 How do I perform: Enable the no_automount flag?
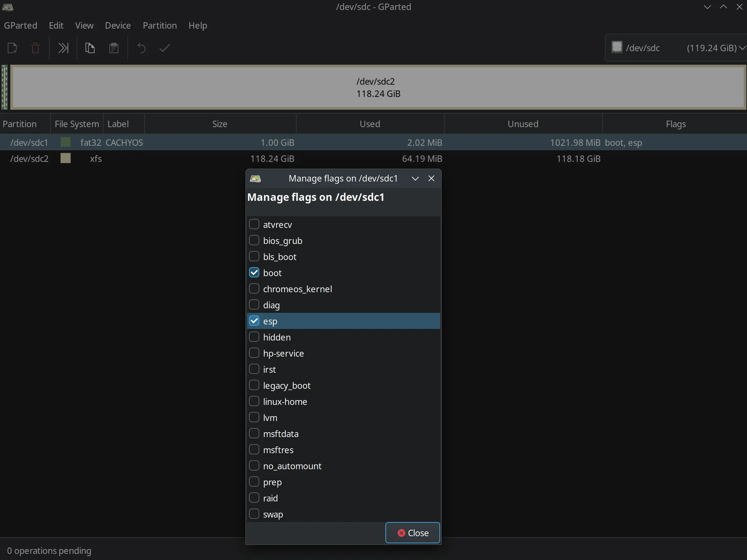tap(254, 466)
